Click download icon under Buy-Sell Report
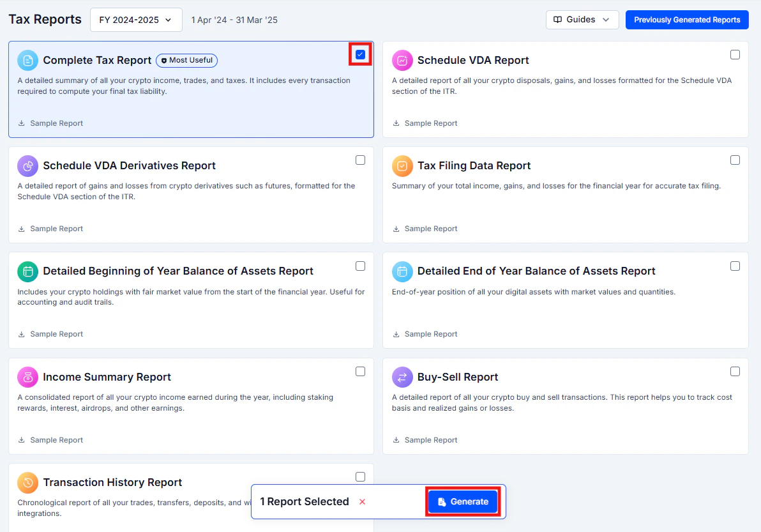Viewport: 761px width, 532px height. click(x=396, y=440)
